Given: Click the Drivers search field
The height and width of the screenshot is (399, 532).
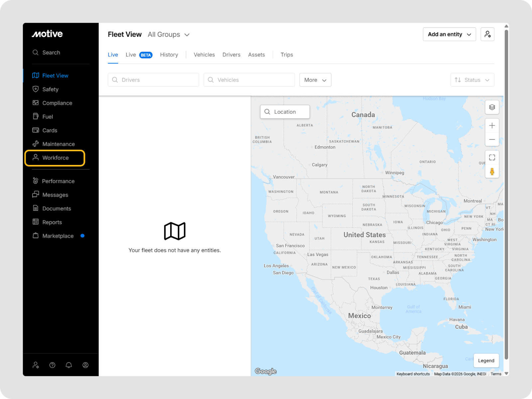Looking at the screenshot, I should click(153, 80).
